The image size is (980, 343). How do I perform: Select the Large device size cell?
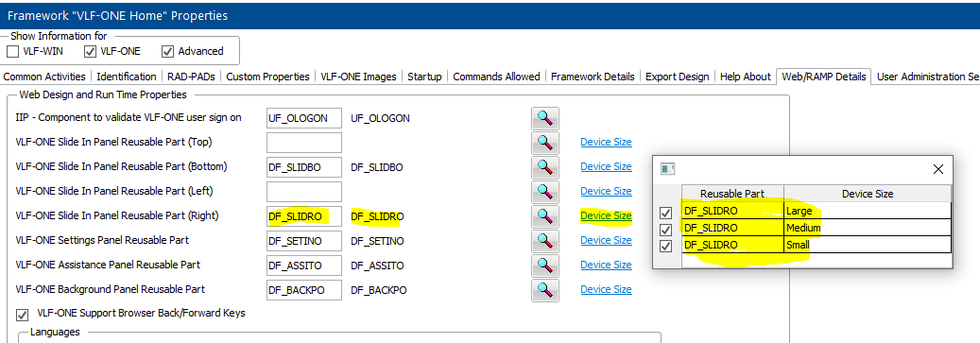(x=868, y=211)
